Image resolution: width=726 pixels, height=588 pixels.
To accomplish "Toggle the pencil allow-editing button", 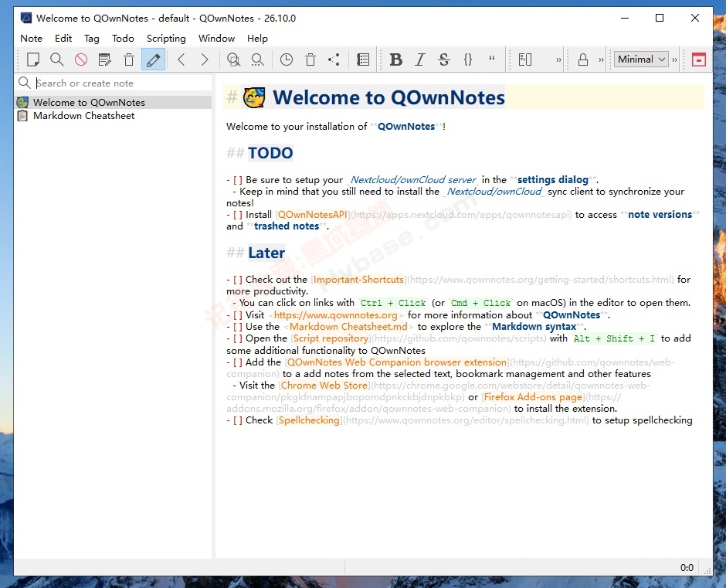I will (153, 59).
